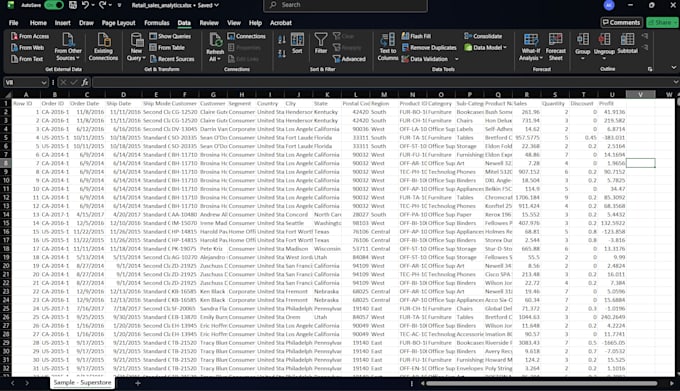
Task: Select column header V
Action: tap(640, 94)
